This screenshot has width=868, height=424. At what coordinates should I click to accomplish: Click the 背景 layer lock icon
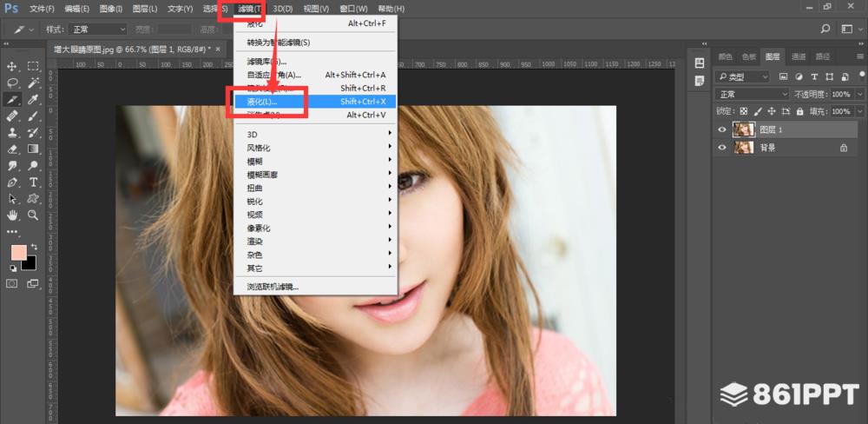[x=843, y=148]
